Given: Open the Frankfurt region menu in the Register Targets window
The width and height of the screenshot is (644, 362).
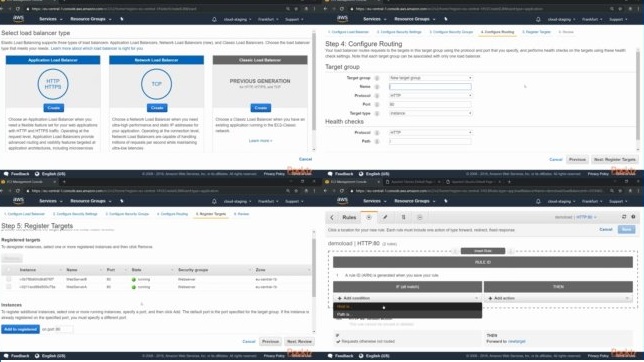Looking at the screenshot, I should pyautogui.click(x=268, y=201).
